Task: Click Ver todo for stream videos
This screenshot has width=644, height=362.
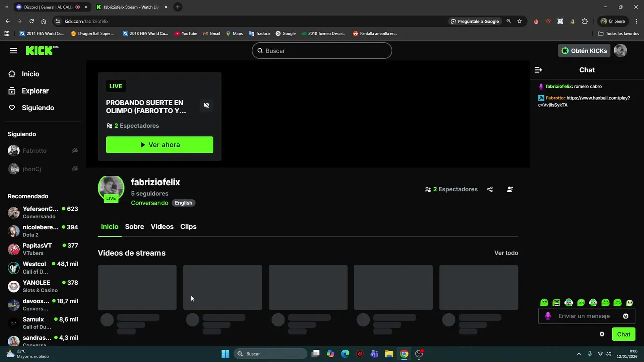Action: 506,253
